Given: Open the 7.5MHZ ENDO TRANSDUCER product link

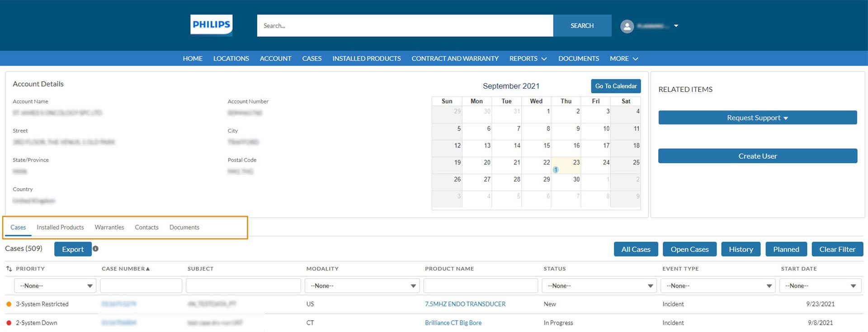Looking at the screenshot, I should pos(465,304).
